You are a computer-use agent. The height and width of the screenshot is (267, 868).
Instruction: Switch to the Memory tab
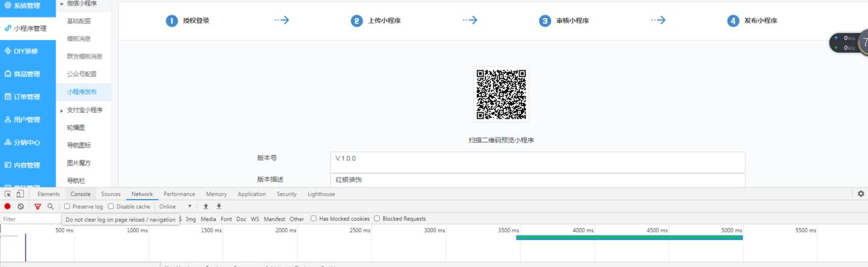[216, 194]
